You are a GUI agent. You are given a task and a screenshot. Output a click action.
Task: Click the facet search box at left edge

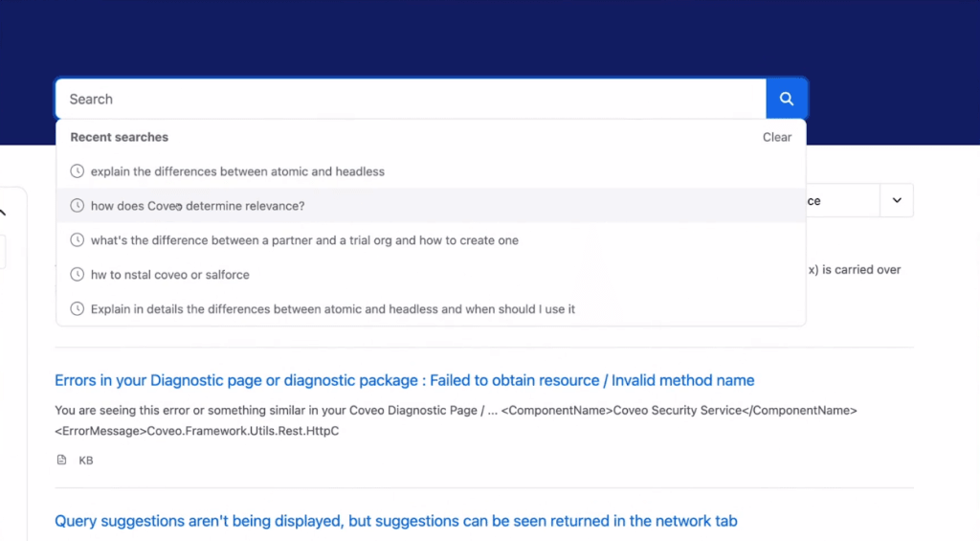point(3,254)
